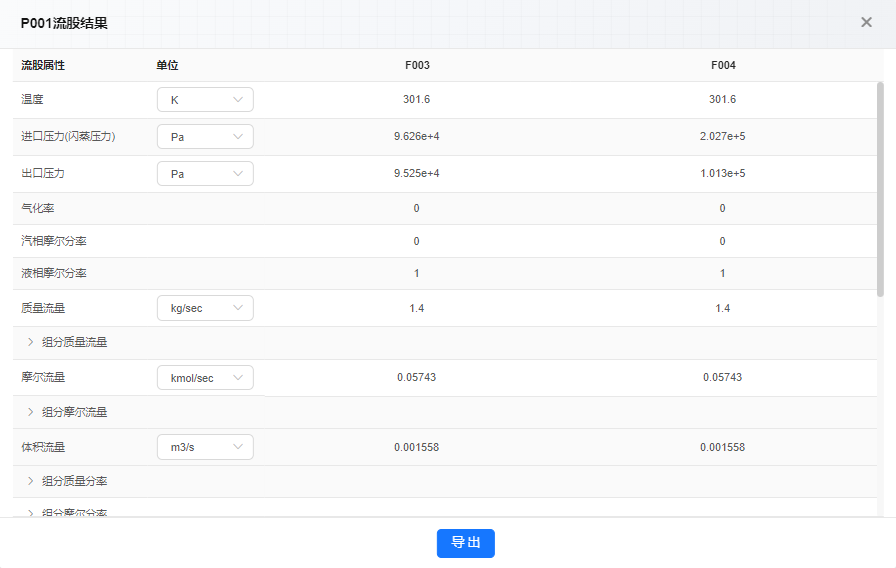Select the 气化率 row label
Screen dimensions: 896x568
click(38, 209)
